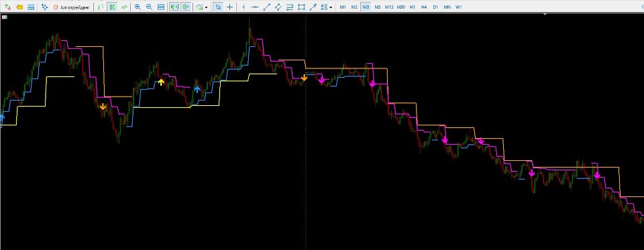The width and height of the screenshot is (644, 250).
Task: Switch chart to bar chart mode
Action: coord(100,7)
